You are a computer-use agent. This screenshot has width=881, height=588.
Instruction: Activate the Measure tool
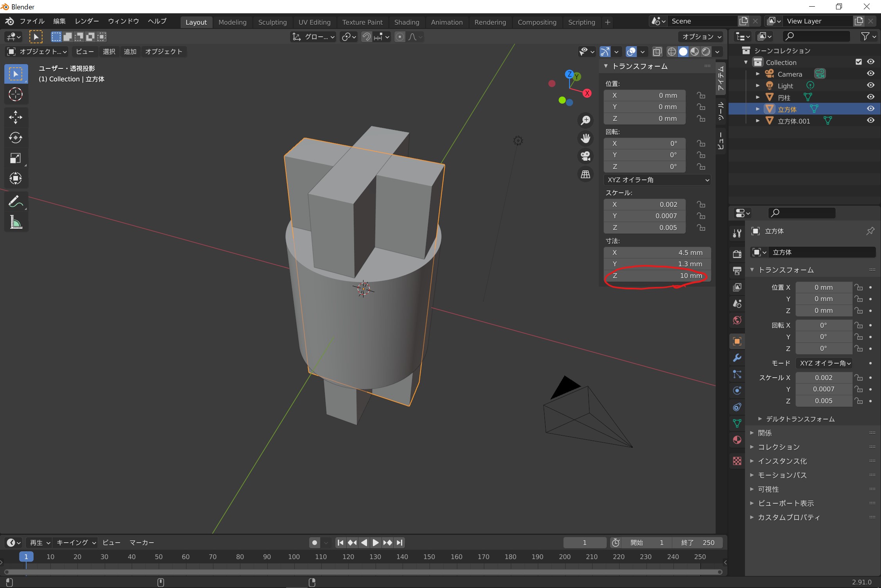tap(16, 222)
